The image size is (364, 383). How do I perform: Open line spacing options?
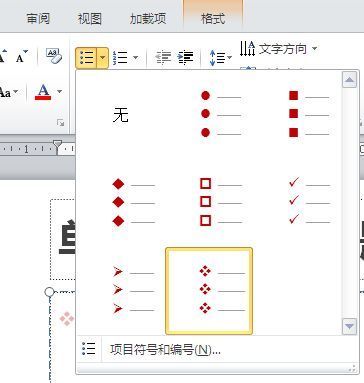pyautogui.click(x=220, y=58)
